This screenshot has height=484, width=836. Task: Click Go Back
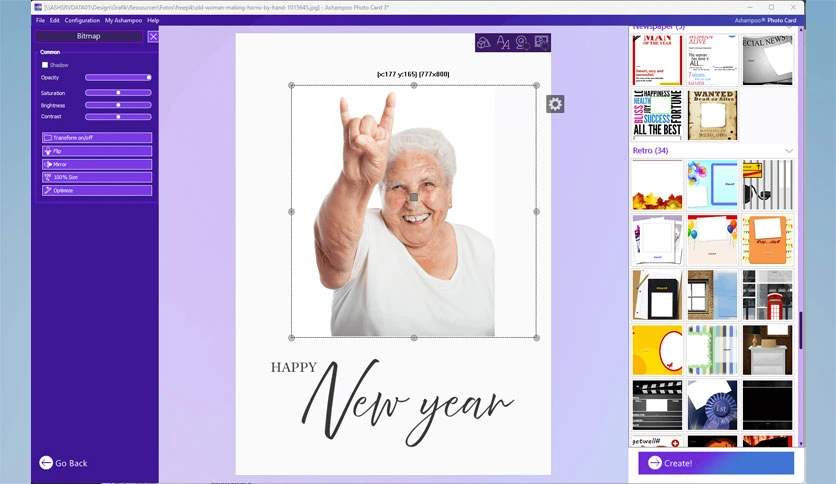tap(63, 463)
